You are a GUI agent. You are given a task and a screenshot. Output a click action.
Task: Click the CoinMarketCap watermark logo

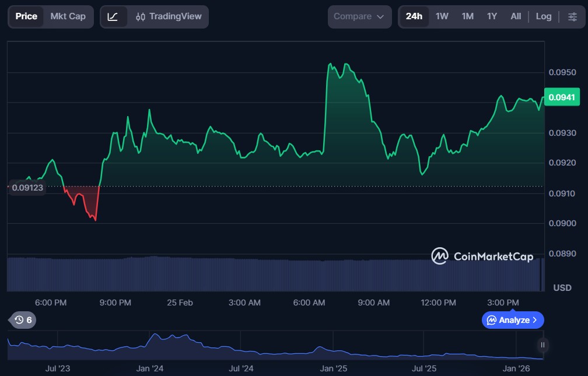(482, 256)
